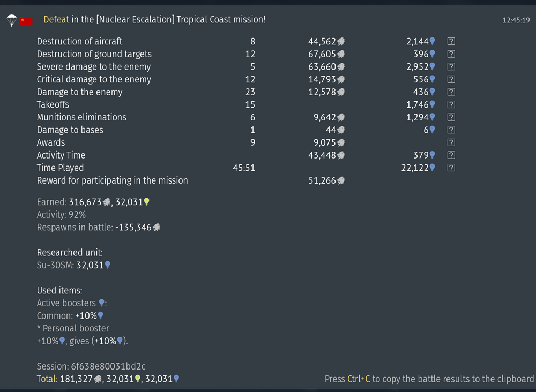
Task: Click the blue research icon after Active boosters
Action: tap(101, 303)
